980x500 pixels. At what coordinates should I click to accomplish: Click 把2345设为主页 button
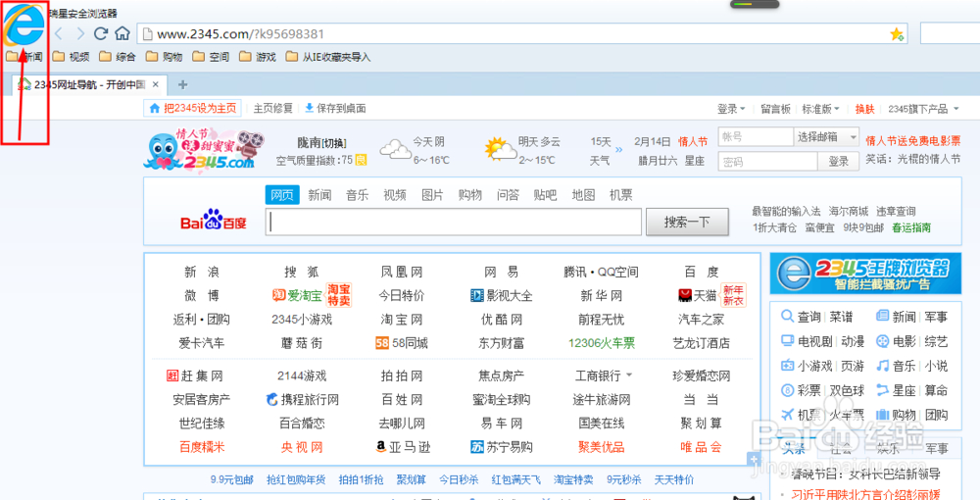(192, 108)
